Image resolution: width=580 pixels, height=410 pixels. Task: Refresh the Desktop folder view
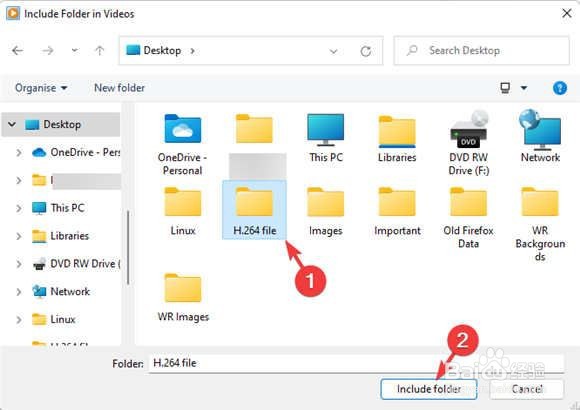[x=365, y=51]
